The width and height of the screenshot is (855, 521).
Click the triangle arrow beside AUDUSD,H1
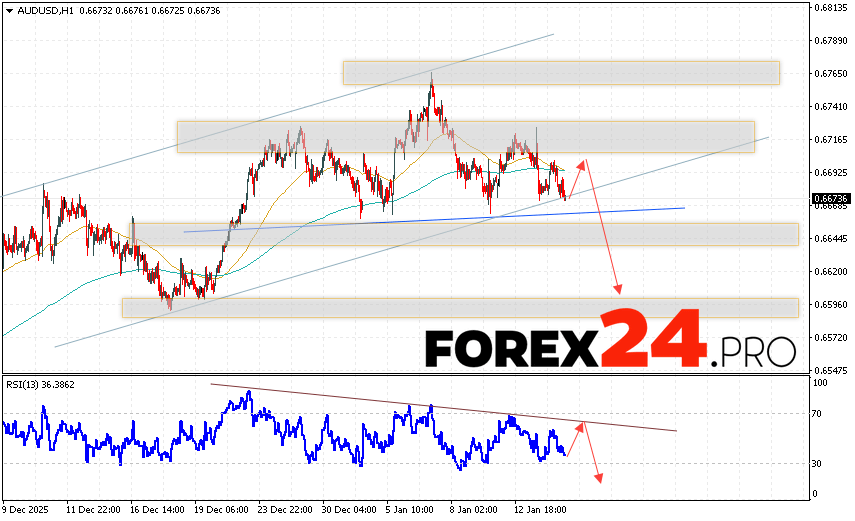click(x=8, y=9)
